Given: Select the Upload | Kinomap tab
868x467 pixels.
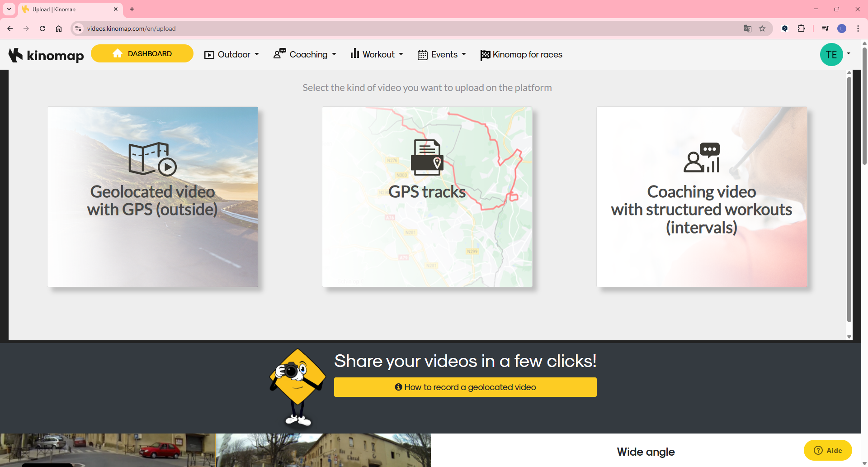Looking at the screenshot, I should click(x=70, y=9).
